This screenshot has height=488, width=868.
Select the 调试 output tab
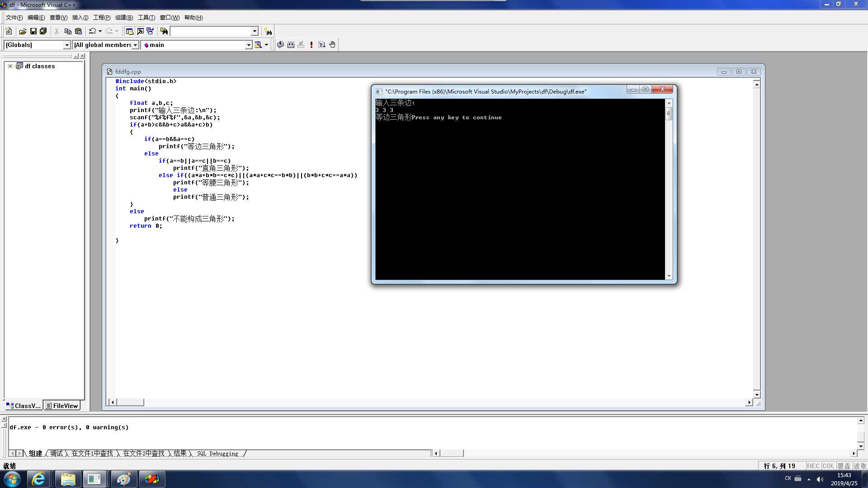point(57,453)
